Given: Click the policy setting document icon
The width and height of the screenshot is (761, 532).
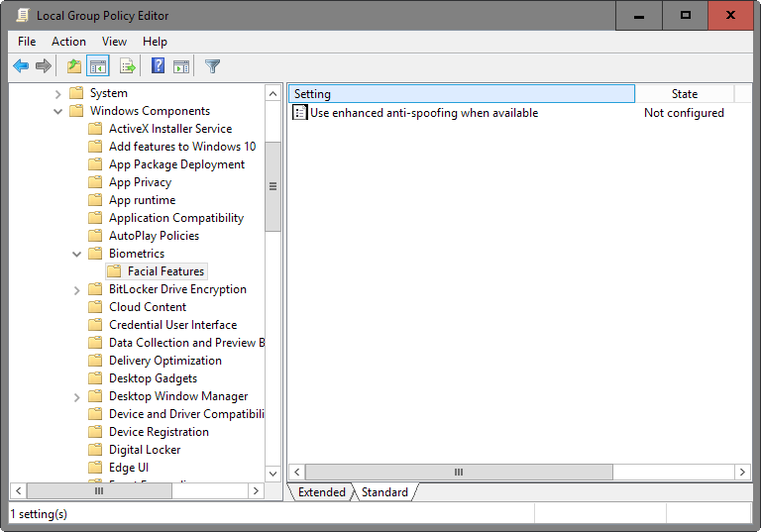Looking at the screenshot, I should [x=300, y=113].
